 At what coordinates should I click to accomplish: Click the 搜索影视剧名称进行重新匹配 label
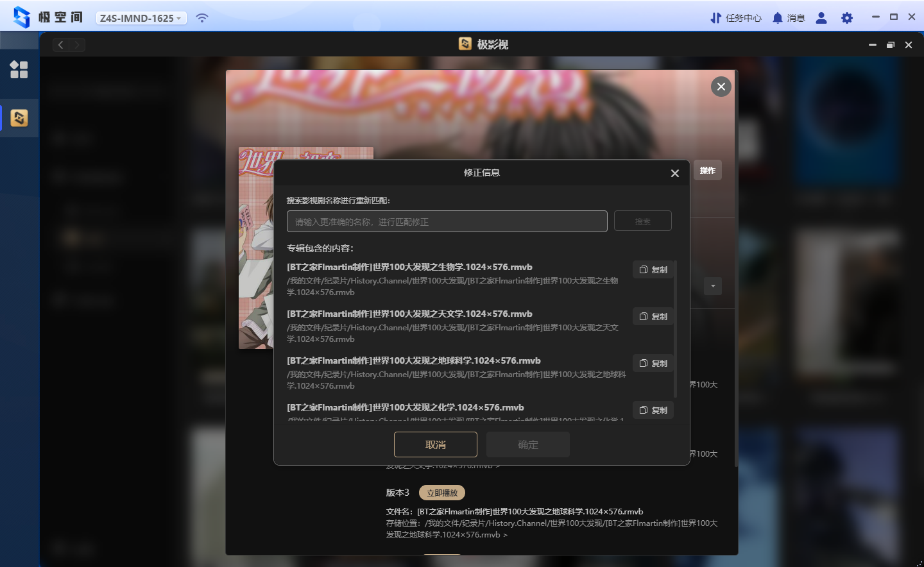[x=338, y=201]
